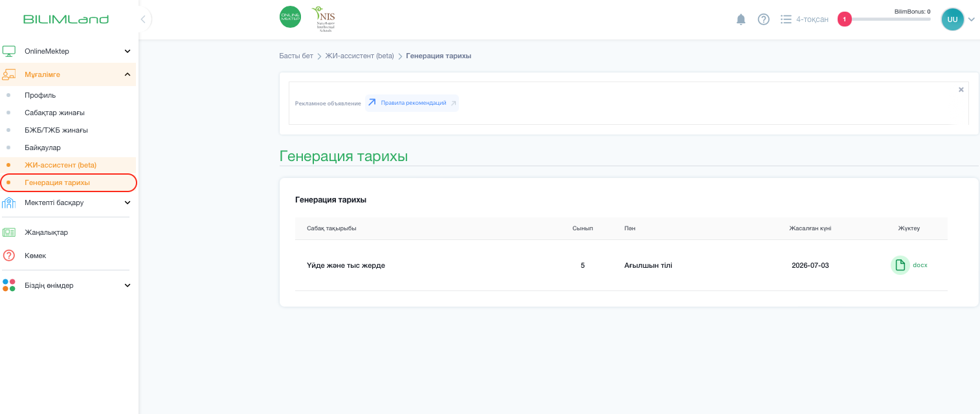Go to ЖИ-ассистент (beta) breadcrumb
Viewport: 980px width, 414px height.
tap(359, 56)
